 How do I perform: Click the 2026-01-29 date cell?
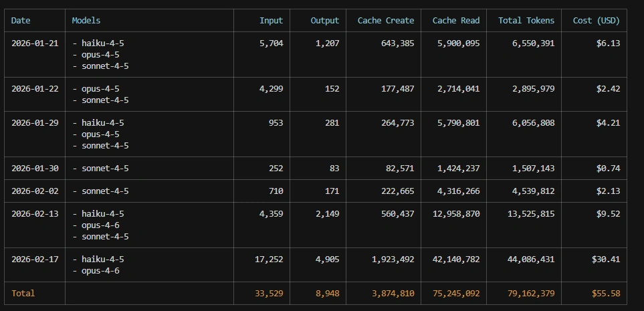pyautogui.click(x=35, y=122)
